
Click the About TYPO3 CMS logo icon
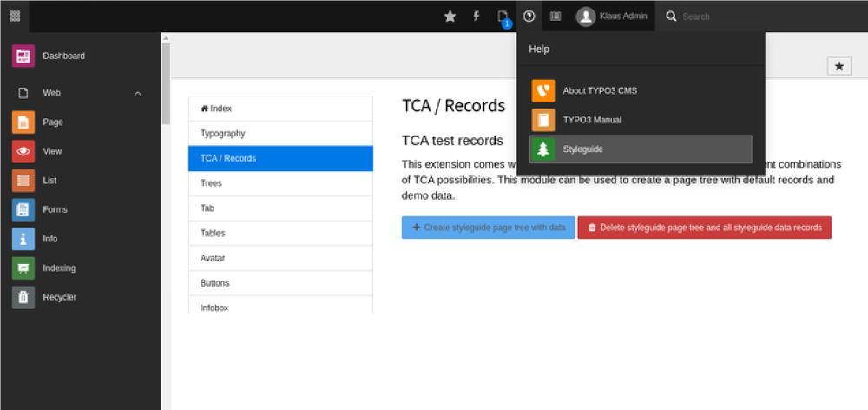[x=543, y=91]
